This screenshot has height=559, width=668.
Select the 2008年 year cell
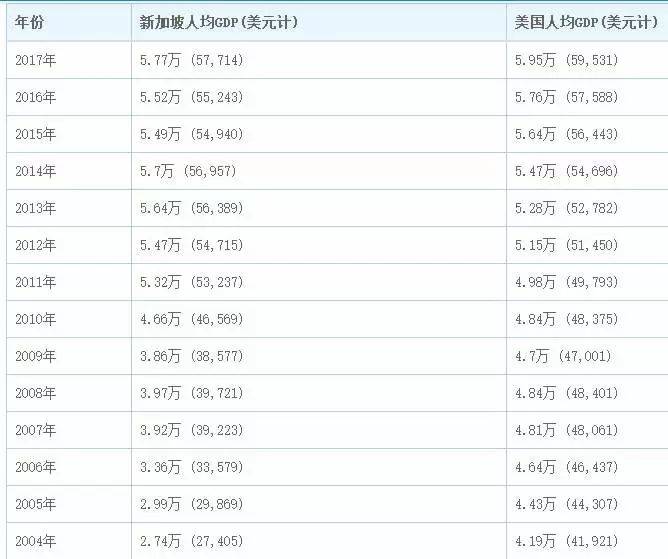(36, 393)
